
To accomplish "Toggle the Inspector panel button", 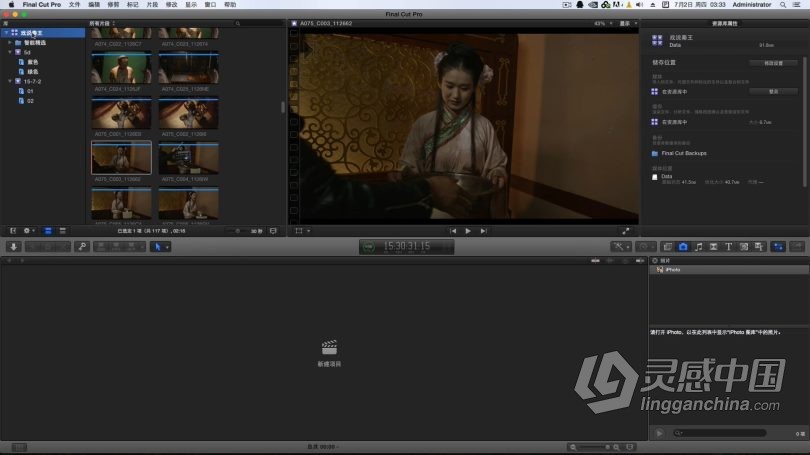I will click(778, 247).
